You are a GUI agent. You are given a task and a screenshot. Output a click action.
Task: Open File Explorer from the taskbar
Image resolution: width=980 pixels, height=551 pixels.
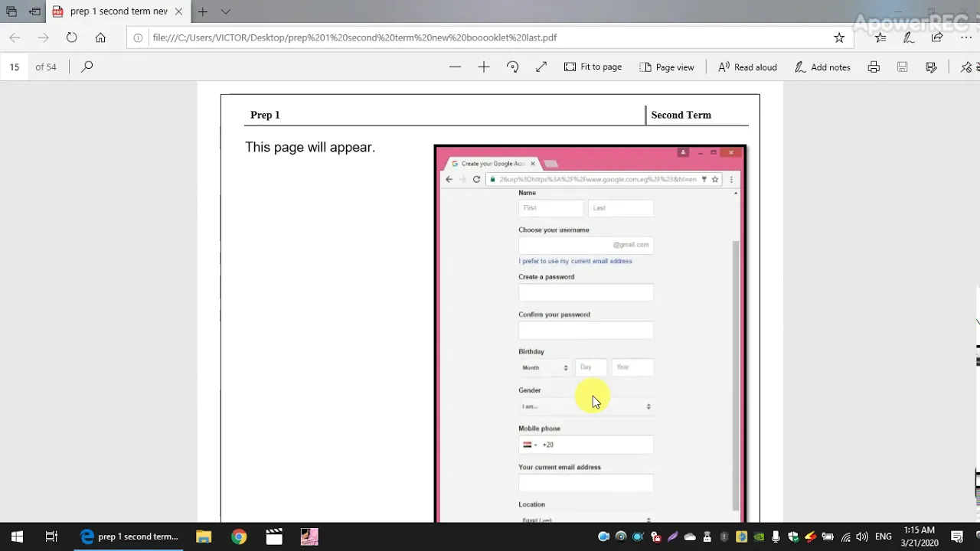pos(203,536)
